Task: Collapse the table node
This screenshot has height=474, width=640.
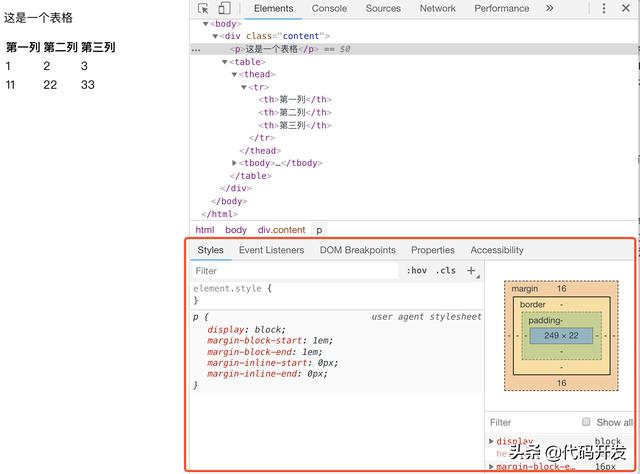Action: point(224,62)
